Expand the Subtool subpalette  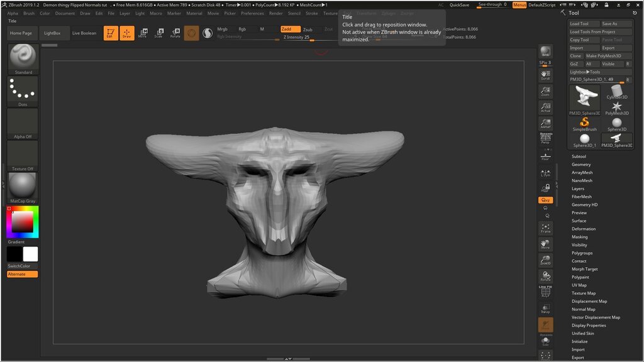579,156
